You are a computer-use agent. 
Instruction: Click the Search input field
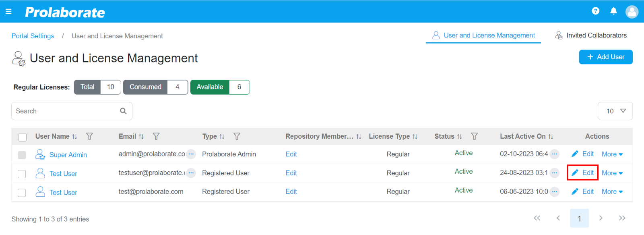(x=72, y=111)
